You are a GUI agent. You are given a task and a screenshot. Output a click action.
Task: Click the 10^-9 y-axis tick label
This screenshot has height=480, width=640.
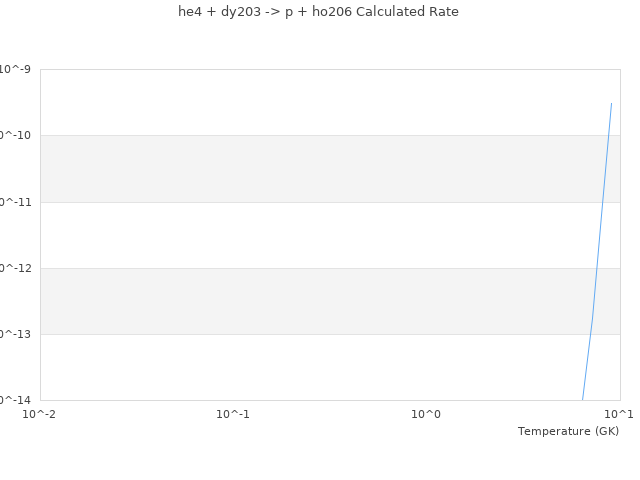click(x=16, y=69)
